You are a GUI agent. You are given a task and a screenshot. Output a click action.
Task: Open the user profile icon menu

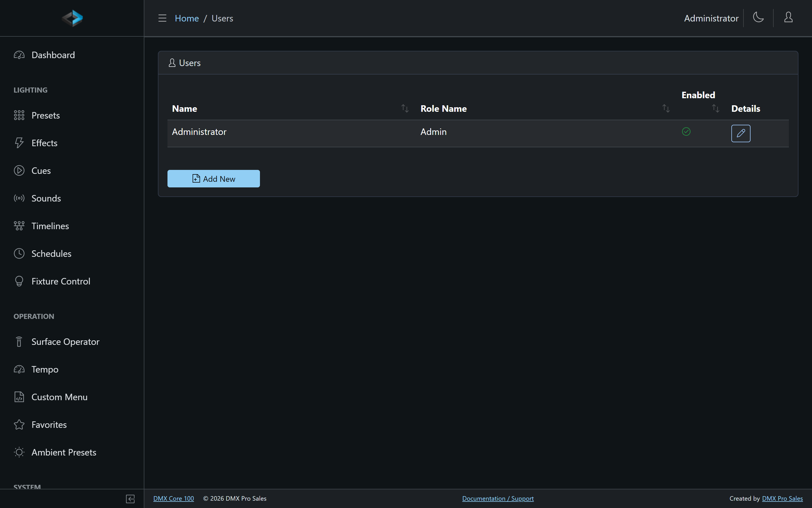point(788,17)
